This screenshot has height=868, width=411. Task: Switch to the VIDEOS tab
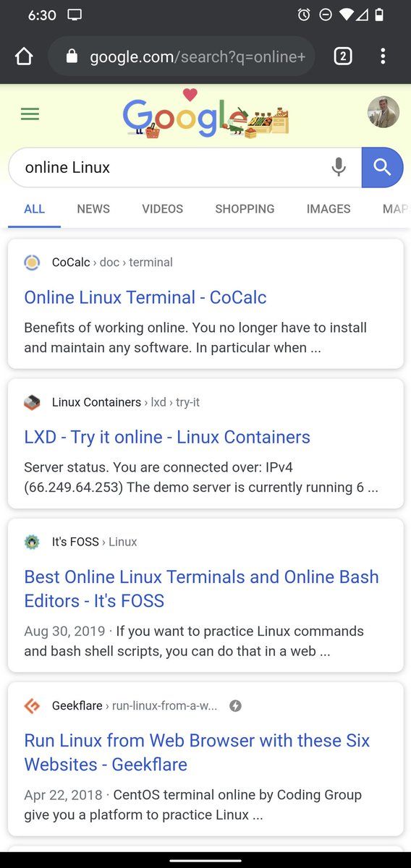point(162,209)
